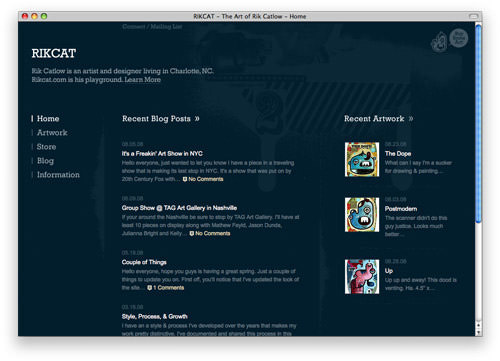Open the 1 Comments link
Image resolution: width=500 pixels, height=361 pixels.
click(x=169, y=288)
